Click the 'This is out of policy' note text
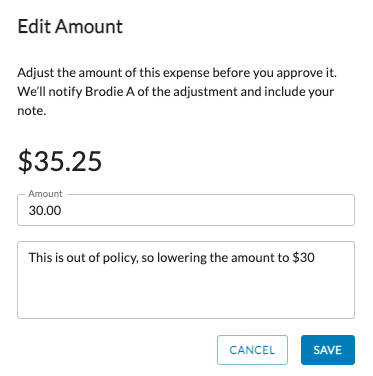 tap(171, 258)
